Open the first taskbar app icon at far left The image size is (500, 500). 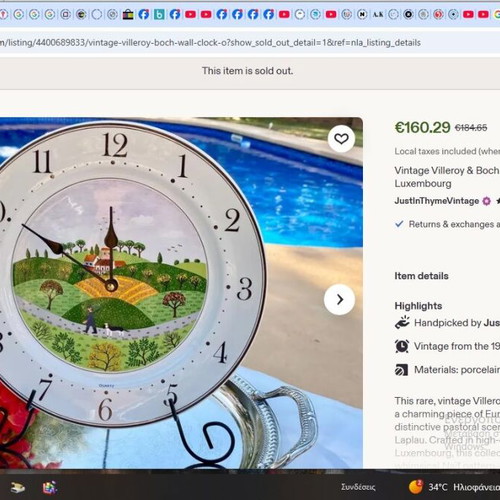18,488
